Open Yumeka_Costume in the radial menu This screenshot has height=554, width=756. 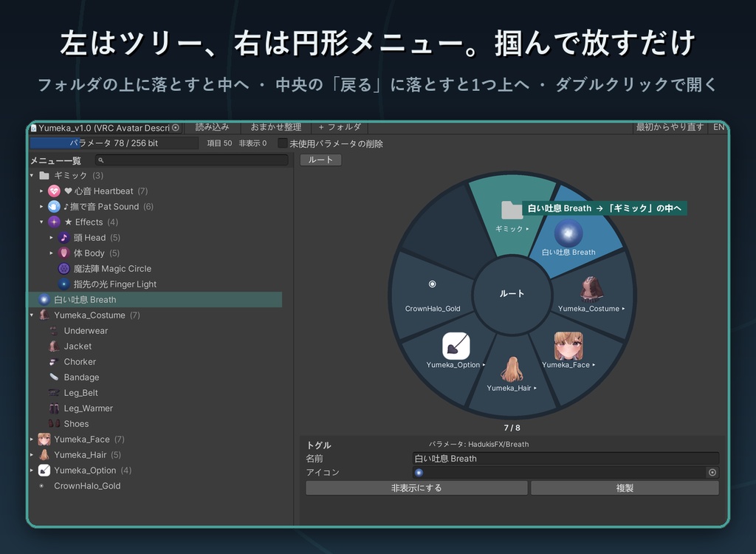click(591, 295)
